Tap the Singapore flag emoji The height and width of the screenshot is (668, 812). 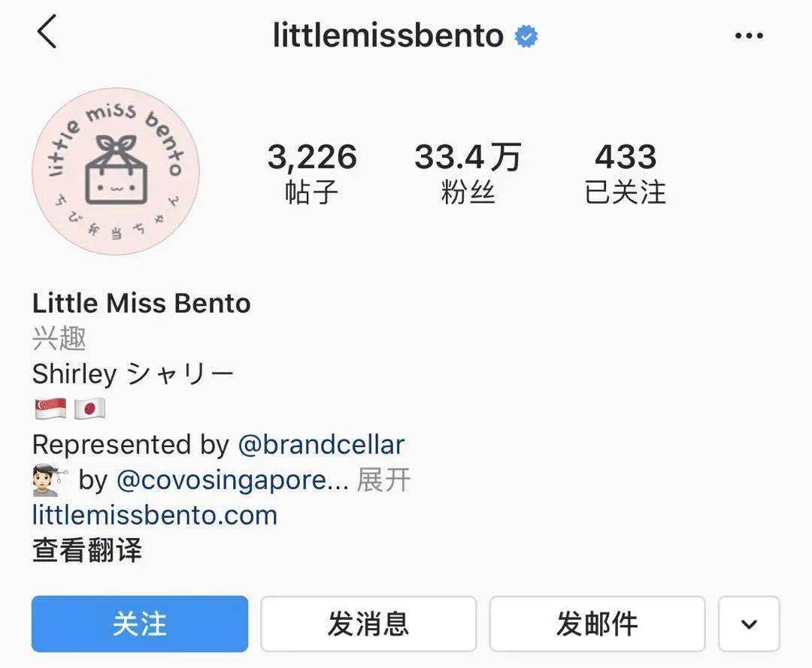tap(50, 409)
